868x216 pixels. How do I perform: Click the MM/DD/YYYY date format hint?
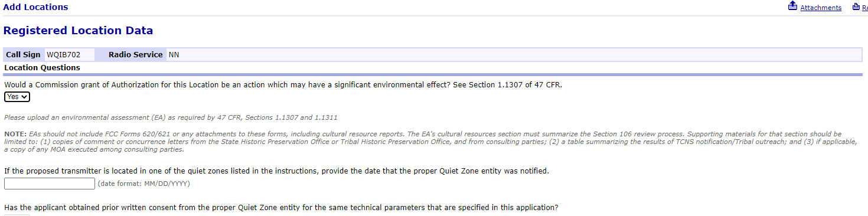tap(144, 184)
